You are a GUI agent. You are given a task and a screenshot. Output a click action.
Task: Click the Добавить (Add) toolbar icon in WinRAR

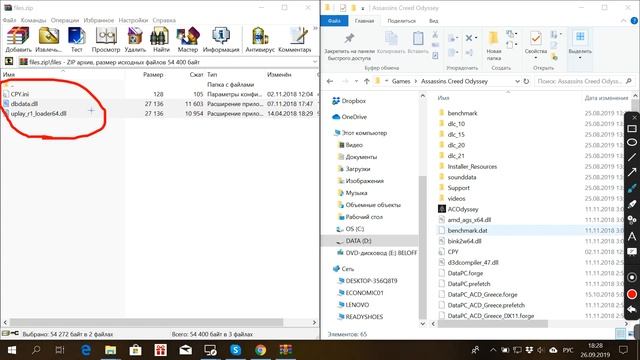tap(18, 39)
